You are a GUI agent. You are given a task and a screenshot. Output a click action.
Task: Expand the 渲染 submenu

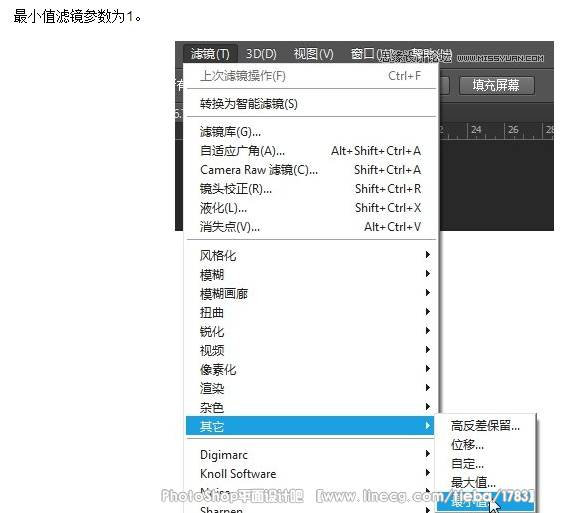point(311,389)
